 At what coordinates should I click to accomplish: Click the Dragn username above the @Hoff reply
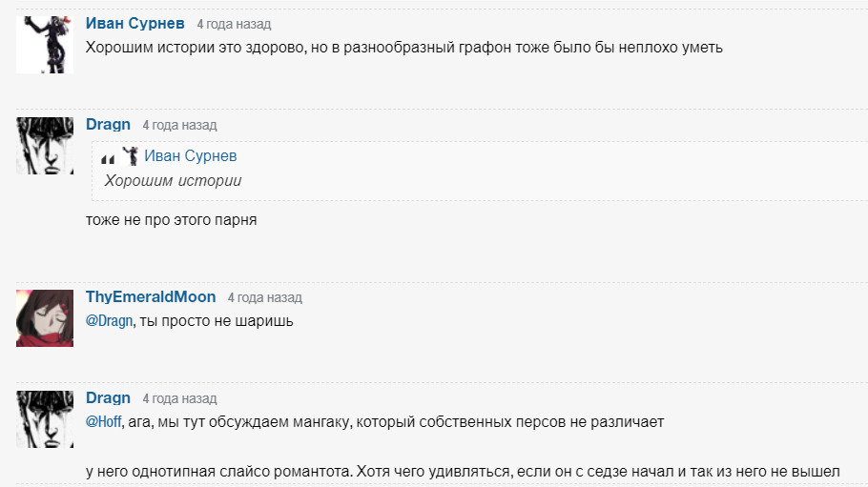(x=108, y=397)
